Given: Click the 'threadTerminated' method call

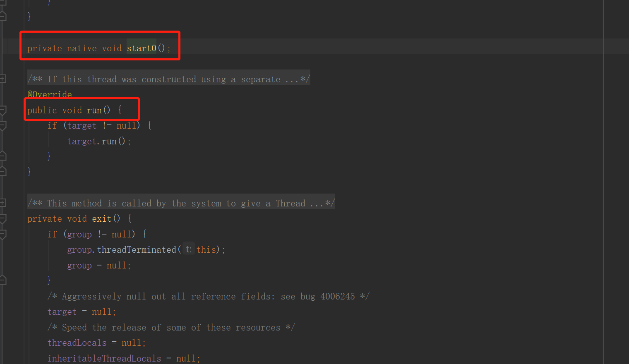Looking at the screenshot, I should pos(137,250).
